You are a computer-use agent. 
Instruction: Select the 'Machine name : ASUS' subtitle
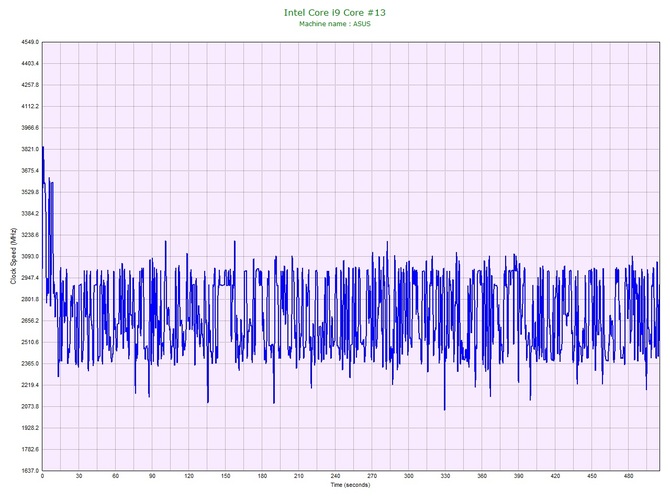click(x=335, y=24)
